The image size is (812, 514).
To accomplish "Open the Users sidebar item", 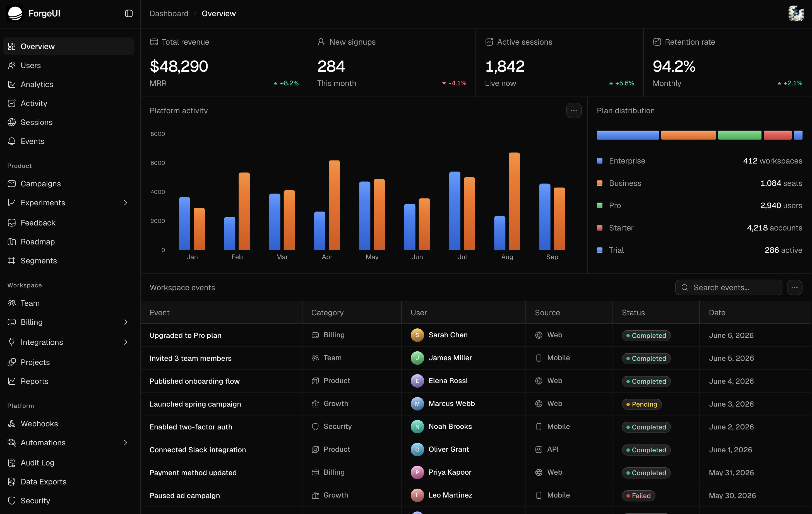I will (68, 65).
